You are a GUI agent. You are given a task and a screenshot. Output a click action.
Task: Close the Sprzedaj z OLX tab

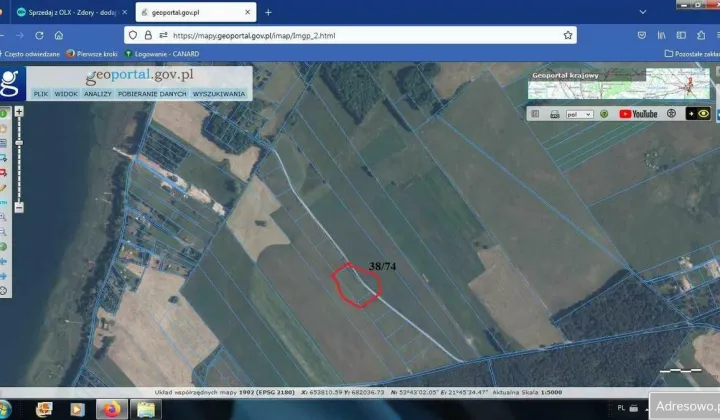(124, 12)
